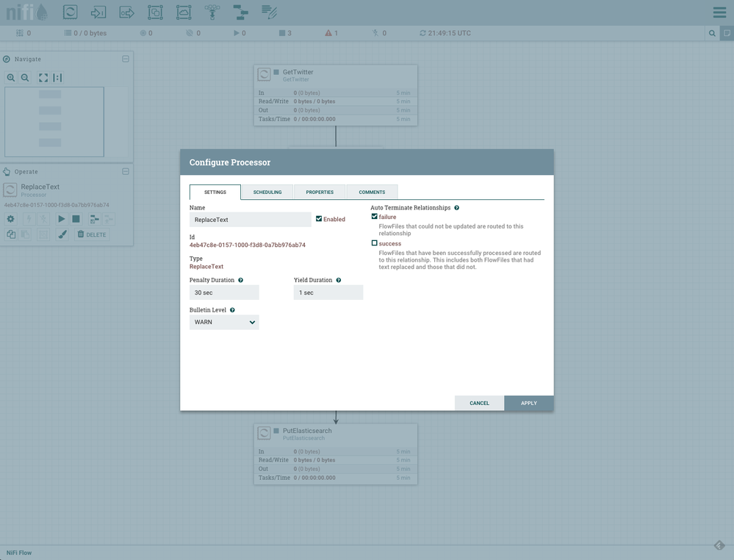Image resolution: width=734 pixels, height=560 pixels.
Task: Click the fit-to-screen icon in Navigate
Action: [43, 78]
